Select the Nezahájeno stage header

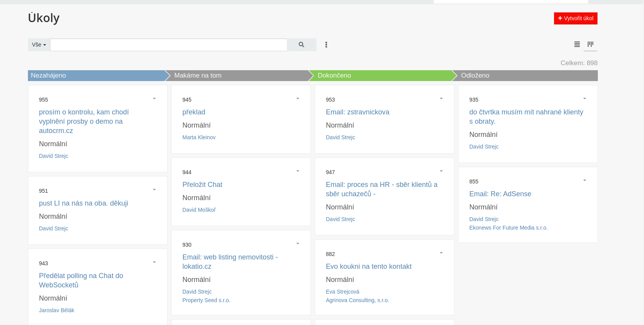point(97,76)
